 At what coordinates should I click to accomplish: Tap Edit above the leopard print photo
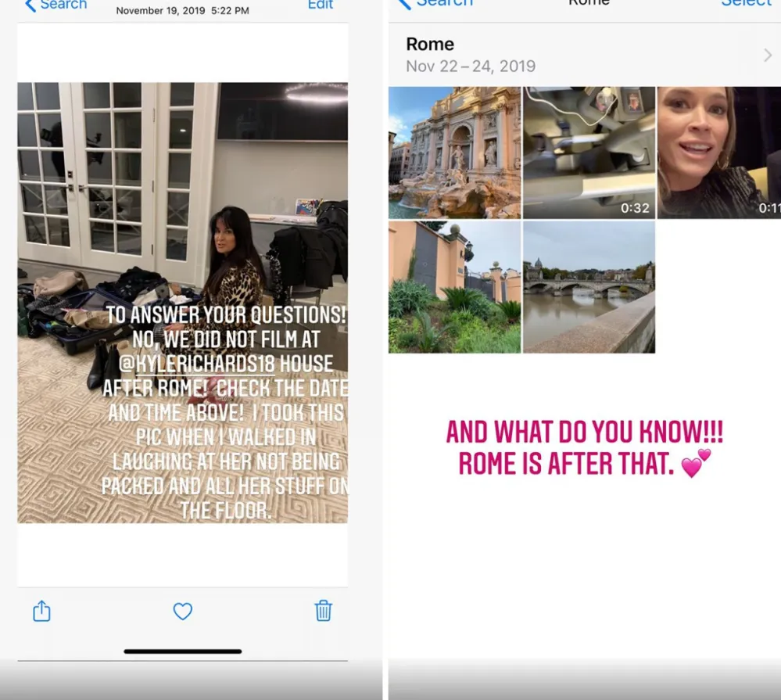point(321,5)
